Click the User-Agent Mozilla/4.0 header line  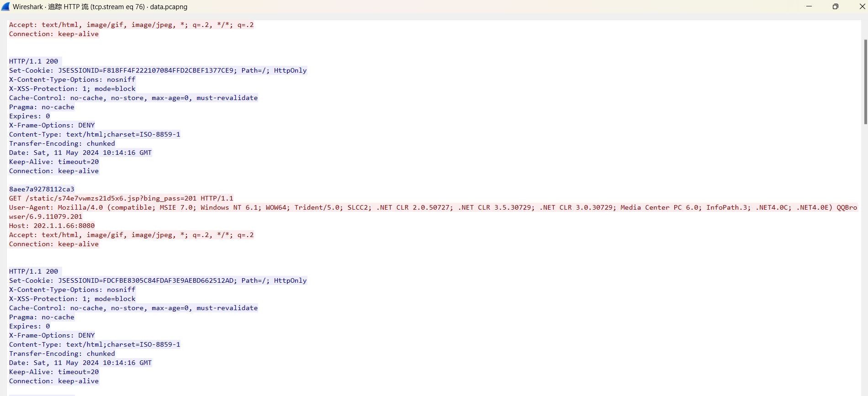433,207
